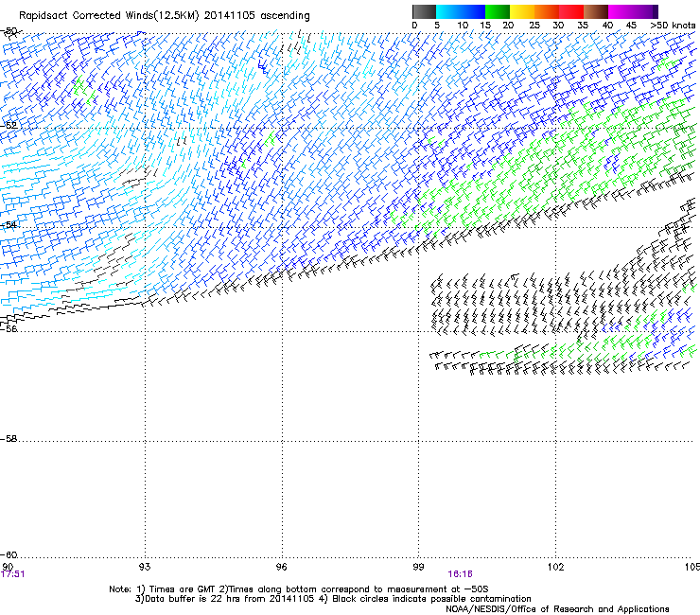This screenshot has width=700, height=615.
Task: Click the '93' longitude axis label
Action: 145,567
